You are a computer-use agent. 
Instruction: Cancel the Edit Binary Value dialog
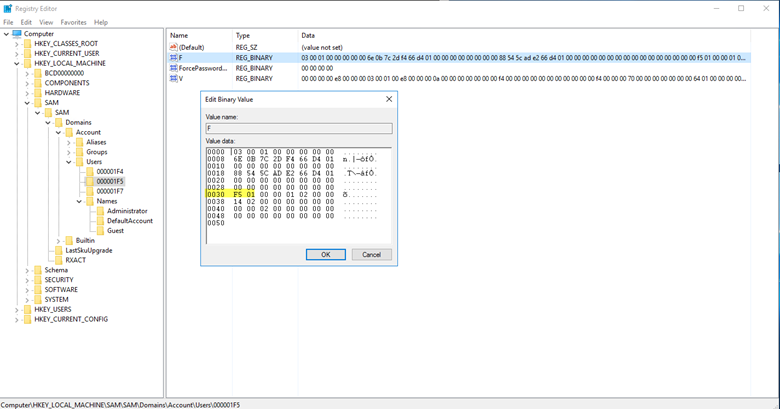pos(372,255)
